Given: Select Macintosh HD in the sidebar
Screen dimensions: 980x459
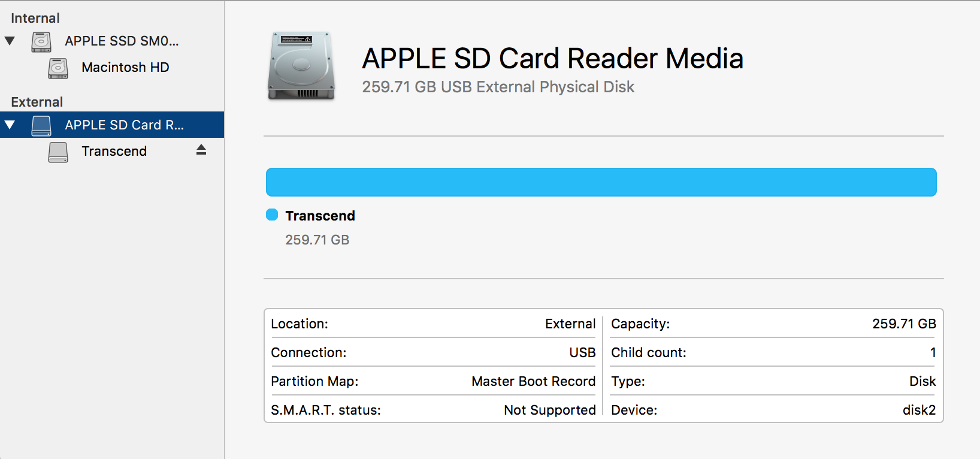Looking at the screenshot, I should pos(125,67).
